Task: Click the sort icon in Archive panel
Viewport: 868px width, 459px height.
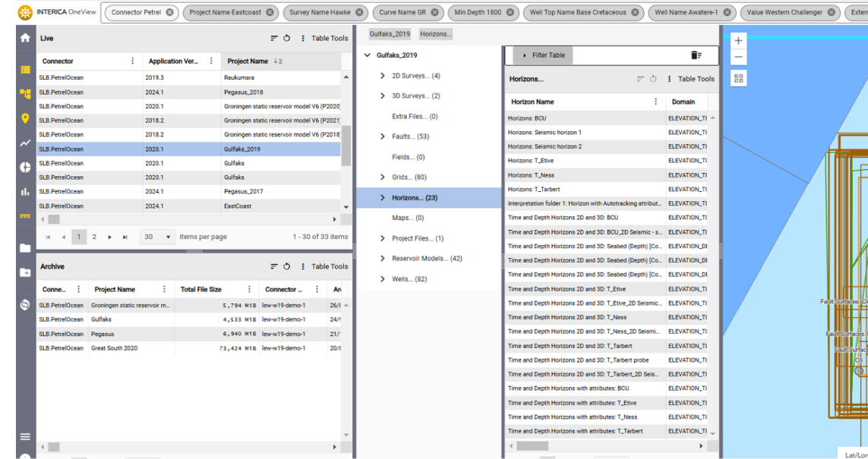Action: tap(274, 267)
